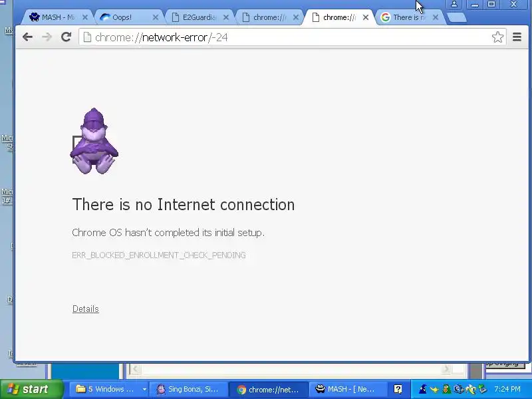The image size is (532, 399).
Task: Click the wizard hat tray icon
Action: 423,389
